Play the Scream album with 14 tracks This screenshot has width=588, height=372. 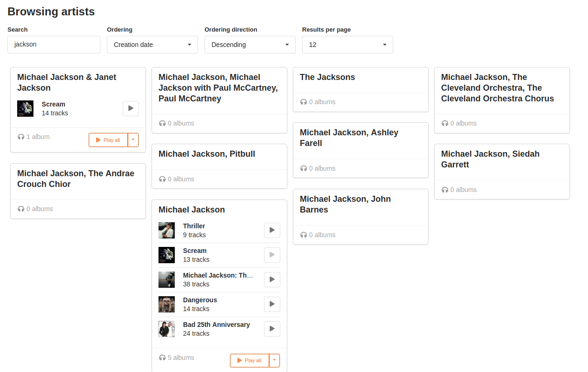click(131, 108)
